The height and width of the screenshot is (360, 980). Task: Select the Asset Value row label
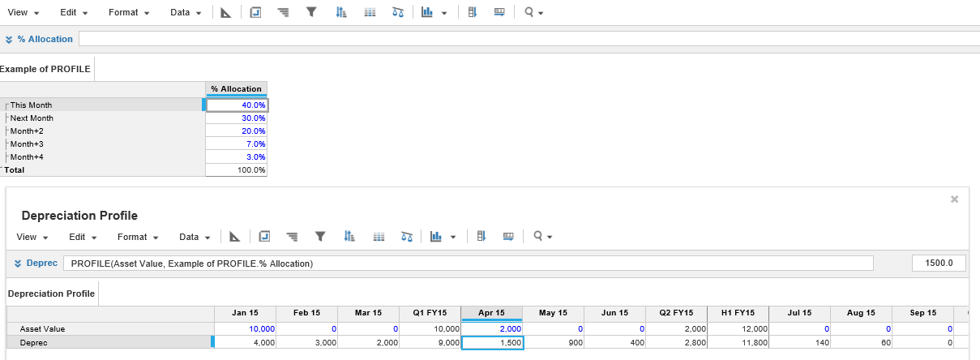42,329
